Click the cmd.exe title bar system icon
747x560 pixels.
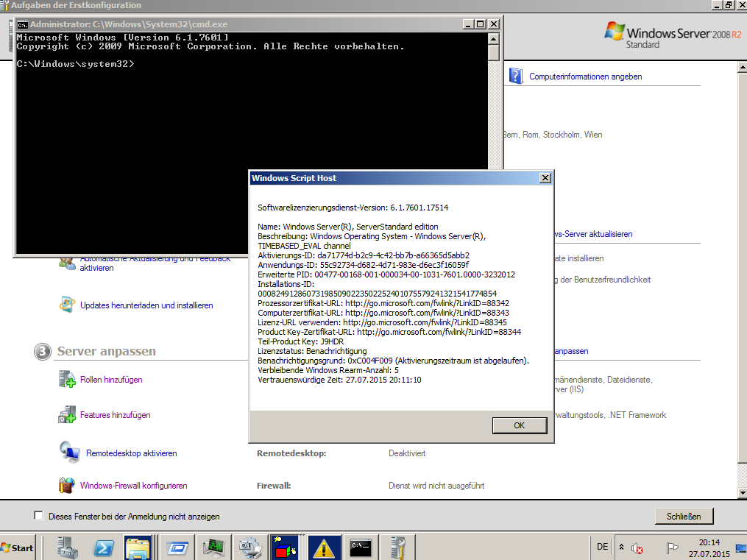click(x=22, y=25)
